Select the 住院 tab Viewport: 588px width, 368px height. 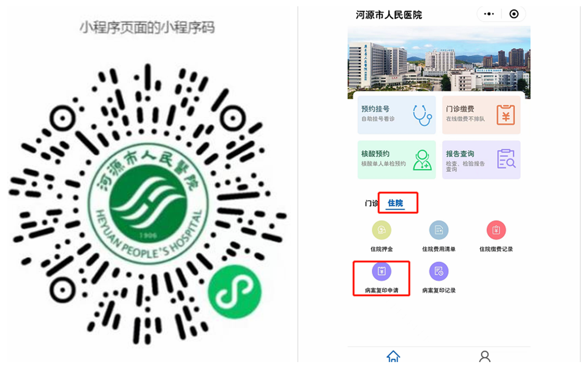coord(395,203)
